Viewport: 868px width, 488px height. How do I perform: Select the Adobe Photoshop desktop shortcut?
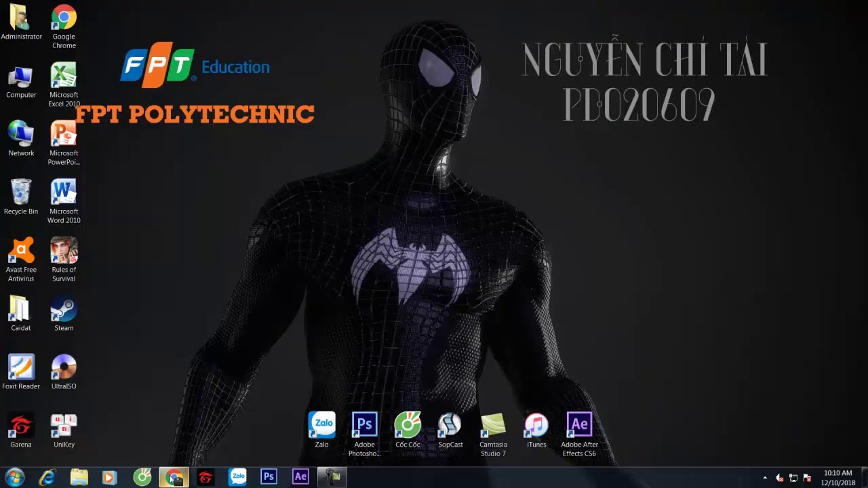365,434
